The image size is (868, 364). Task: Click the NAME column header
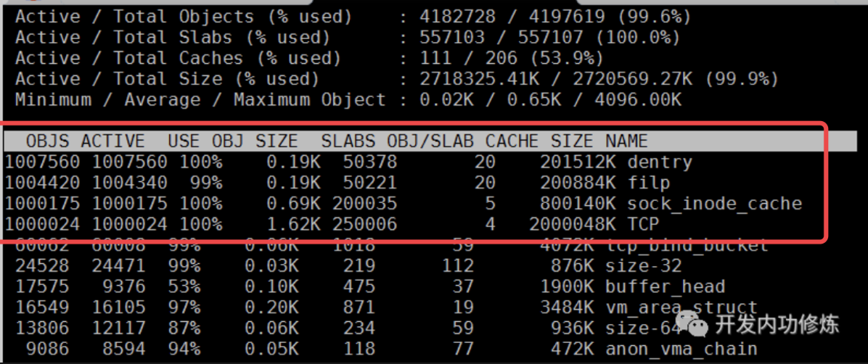click(626, 141)
